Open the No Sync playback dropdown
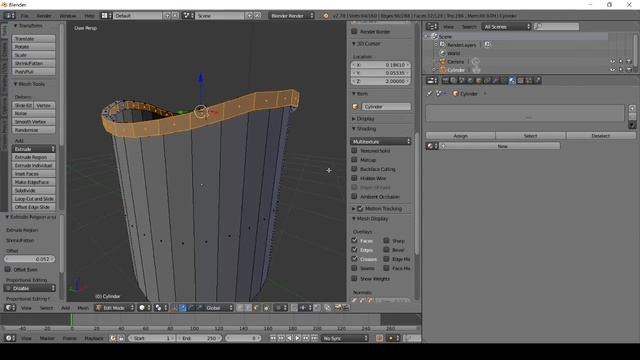Viewport: 640px width, 360px height. click(x=344, y=338)
